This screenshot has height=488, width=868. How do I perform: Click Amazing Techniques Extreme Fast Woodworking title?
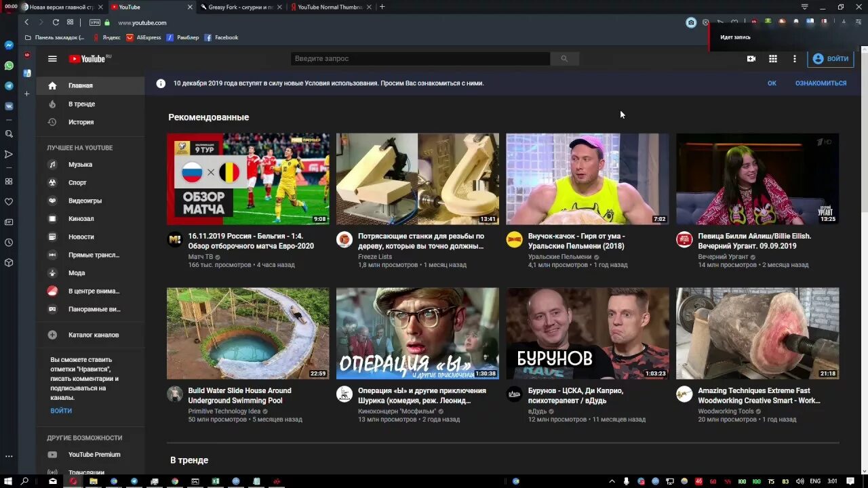[x=759, y=396]
